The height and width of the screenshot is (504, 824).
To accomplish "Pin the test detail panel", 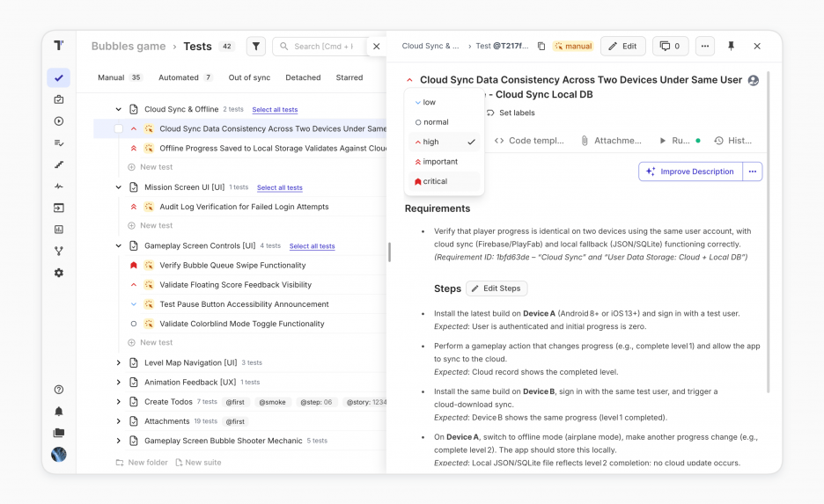I will pyautogui.click(x=731, y=47).
